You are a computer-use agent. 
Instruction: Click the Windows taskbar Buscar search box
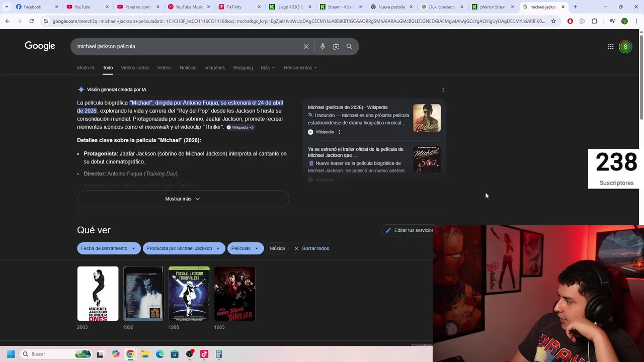(55, 354)
